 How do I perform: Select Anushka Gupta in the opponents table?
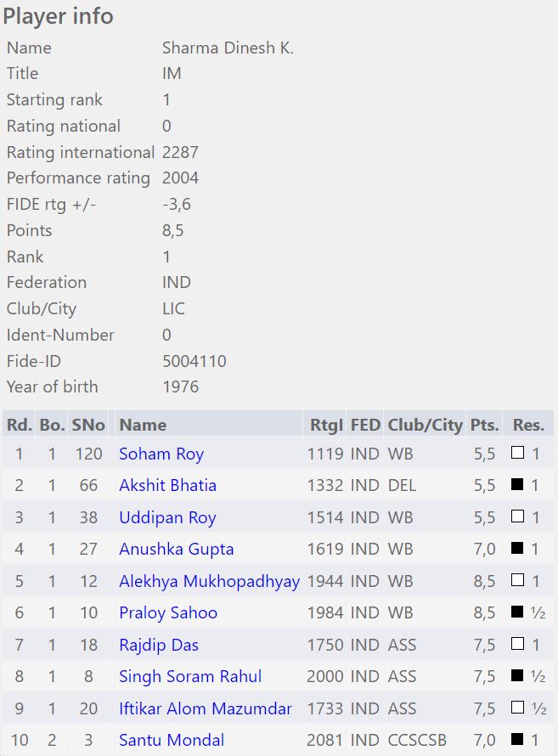click(176, 549)
